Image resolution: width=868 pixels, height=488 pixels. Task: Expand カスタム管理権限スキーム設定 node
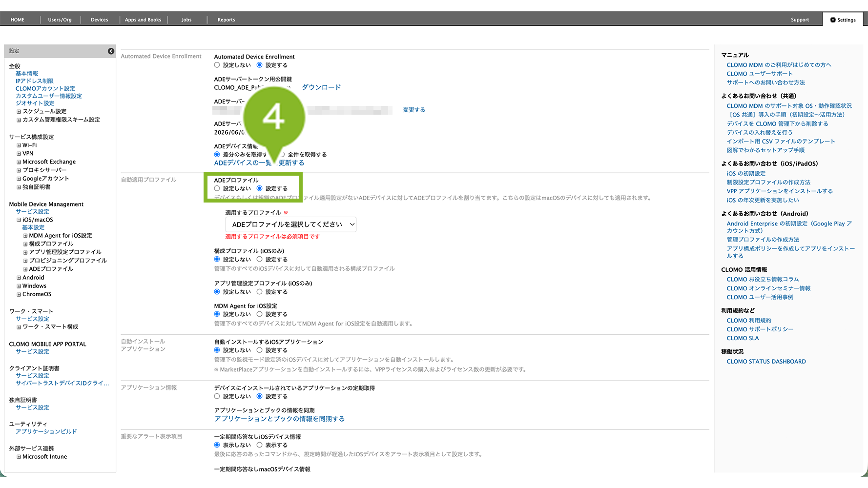(19, 120)
